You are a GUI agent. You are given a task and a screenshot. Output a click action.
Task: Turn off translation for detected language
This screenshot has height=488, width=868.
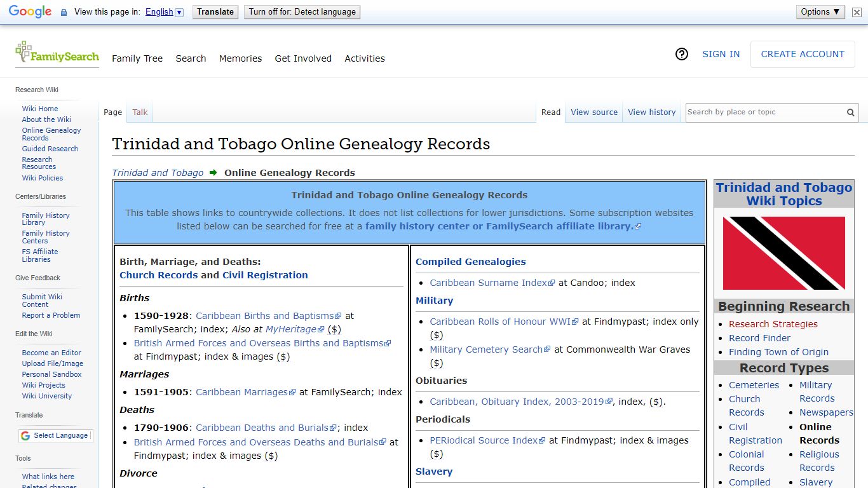click(302, 12)
